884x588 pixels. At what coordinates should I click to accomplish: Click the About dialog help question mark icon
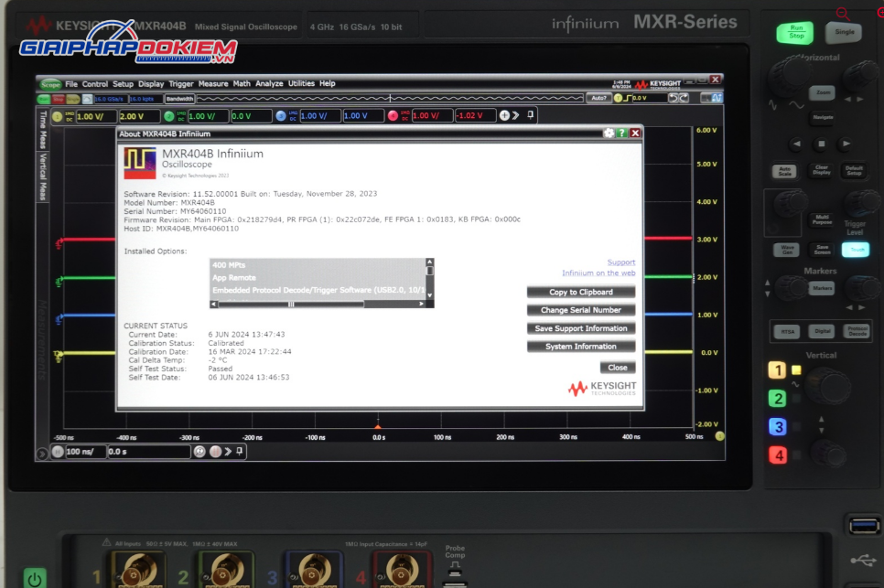coord(622,133)
